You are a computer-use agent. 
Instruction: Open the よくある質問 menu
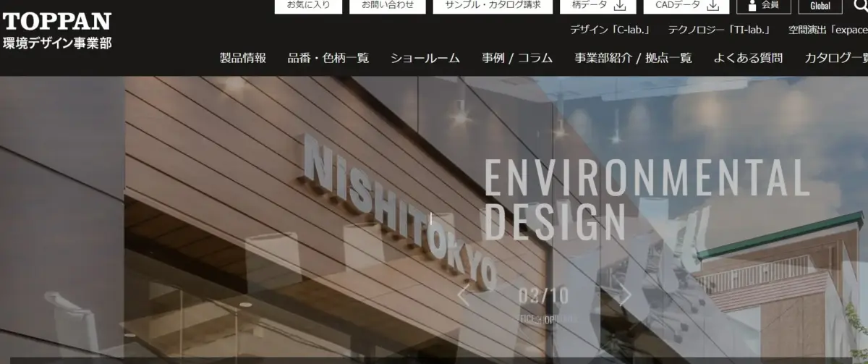[x=748, y=58]
